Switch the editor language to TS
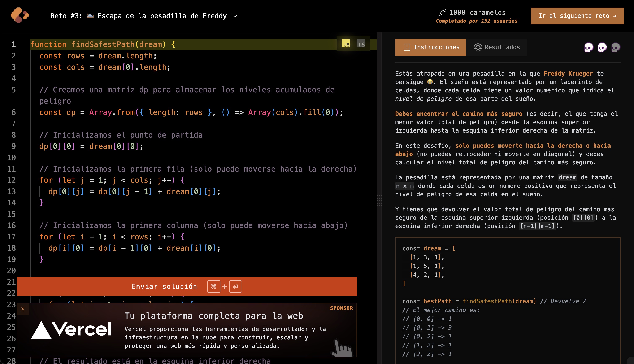The width and height of the screenshot is (634, 364). click(361, 44)
